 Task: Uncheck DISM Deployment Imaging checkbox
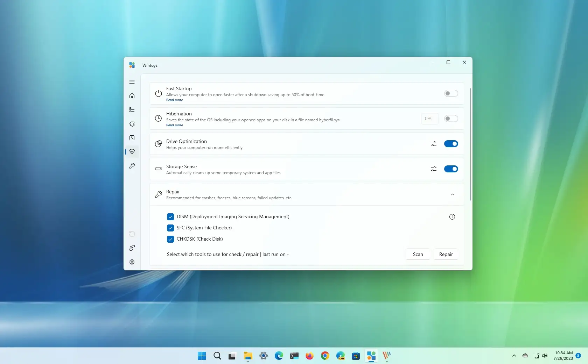tap(170, 217)
